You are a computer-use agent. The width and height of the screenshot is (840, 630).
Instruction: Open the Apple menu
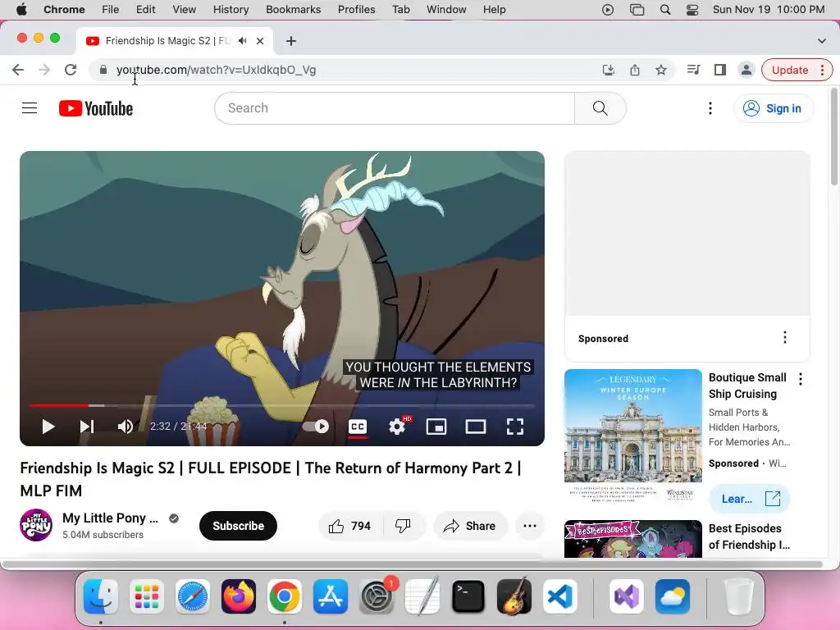tap(21, 10)
